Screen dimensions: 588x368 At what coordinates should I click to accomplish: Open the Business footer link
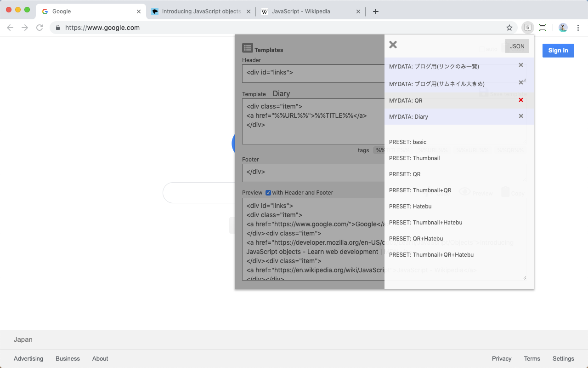(x=68, y=359)
